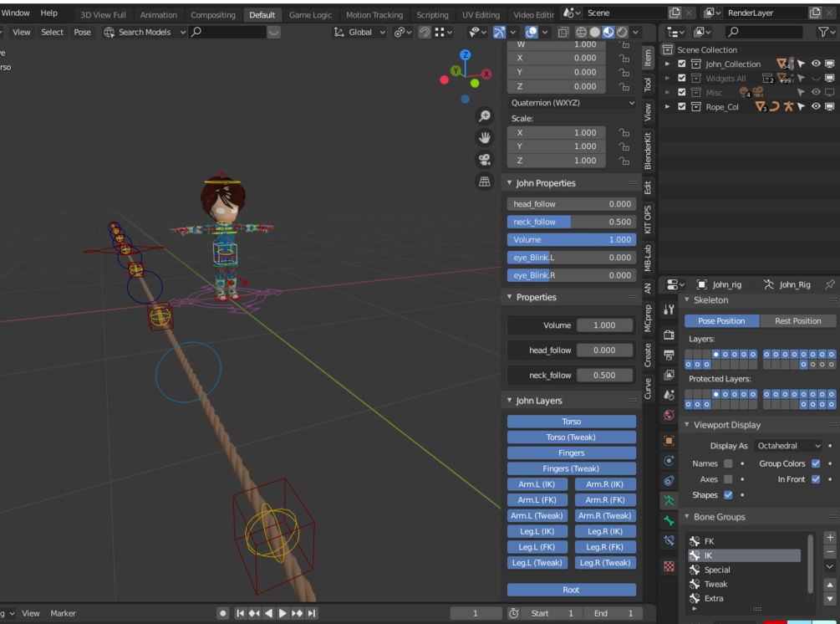Toggle the camera view icon
Screen dimensions: 840x624
[485, 160]
